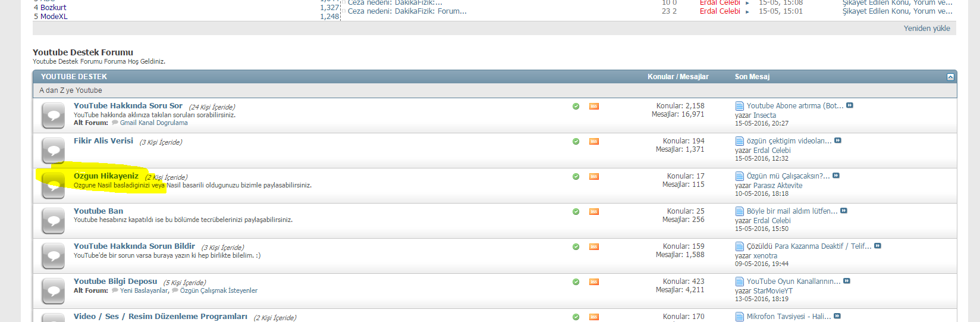This screenshot has height=322, width=980.
Task: Open the RSS feed for YouTube Hakkında Sorun Bildir
Action: click(x=594, y=246)
